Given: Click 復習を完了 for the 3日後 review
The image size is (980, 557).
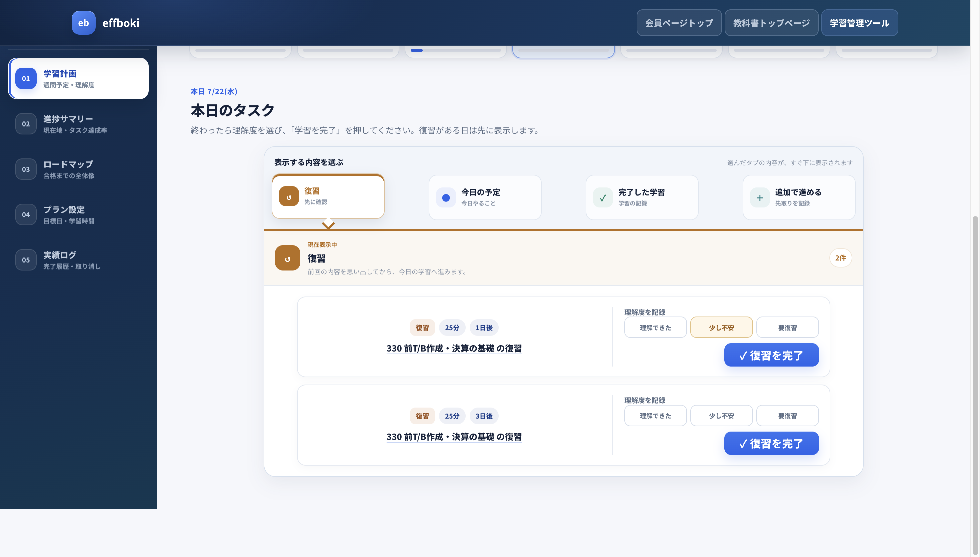Looking at the screenshot, I should (772, 444).
